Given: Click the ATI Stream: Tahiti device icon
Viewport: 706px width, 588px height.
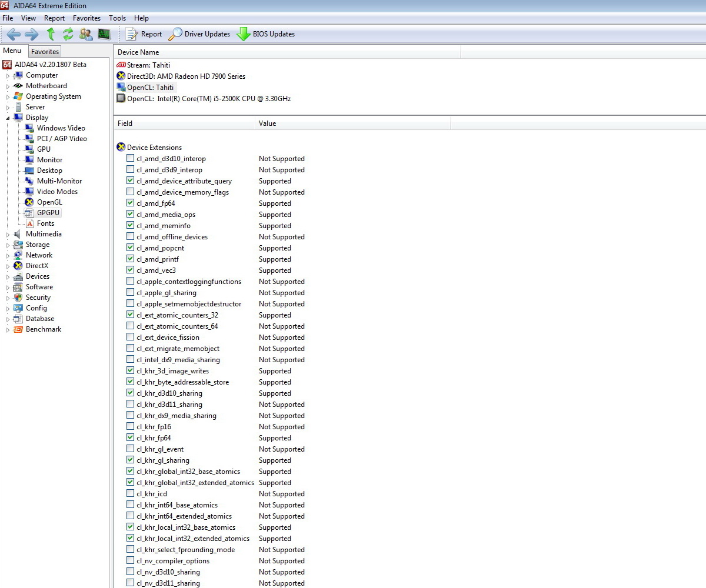Looking at the screenshot, I should pyautogui.click(x=121, y=65).
